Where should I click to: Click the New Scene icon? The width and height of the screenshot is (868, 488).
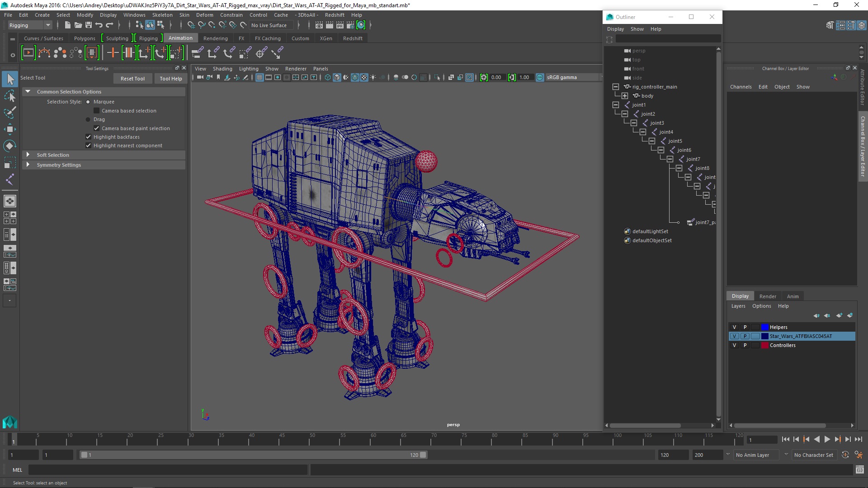[x=67, y=25]
